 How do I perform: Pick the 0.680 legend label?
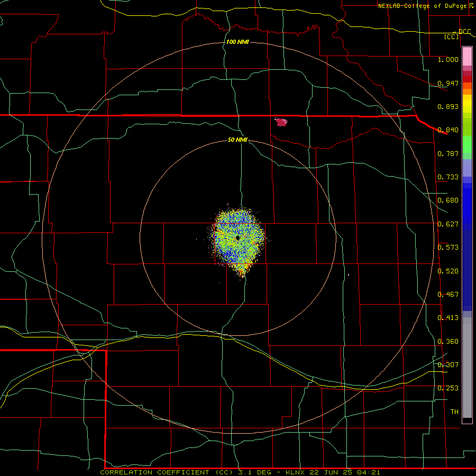(x=448, y=200)
